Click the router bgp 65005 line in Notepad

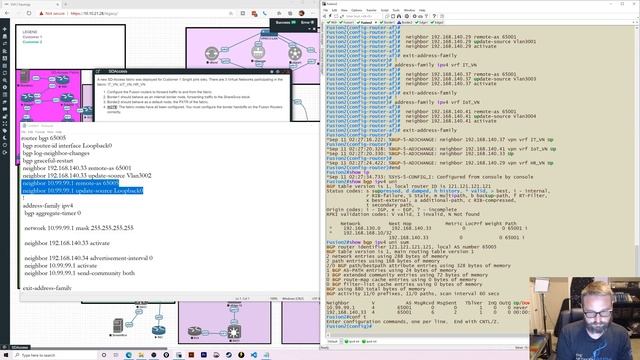pyautogui.click(x=43, y=138)
